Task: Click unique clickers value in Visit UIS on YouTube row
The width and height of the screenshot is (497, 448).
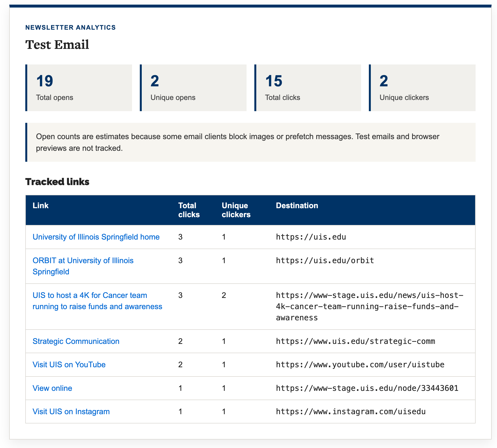Action: click(x=224, y=365)
